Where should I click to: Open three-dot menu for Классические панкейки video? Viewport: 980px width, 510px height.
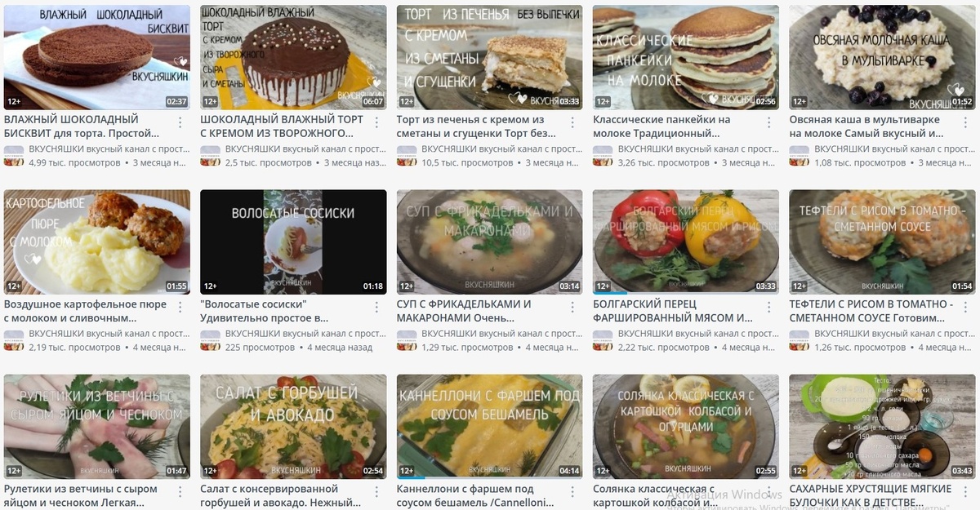coord(769,122)
